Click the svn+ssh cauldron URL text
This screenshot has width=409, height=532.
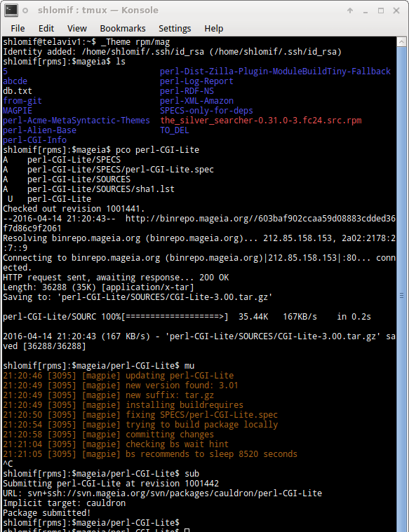tap(175, 493)
